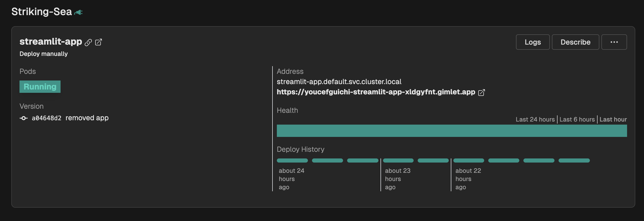Click the 'about 24 hours ago' label
The image size is (644, 221).
[x=291, y=179]
